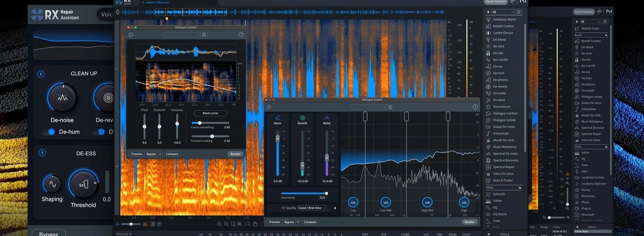Collapse Repair section in right window

pos(606,35)
